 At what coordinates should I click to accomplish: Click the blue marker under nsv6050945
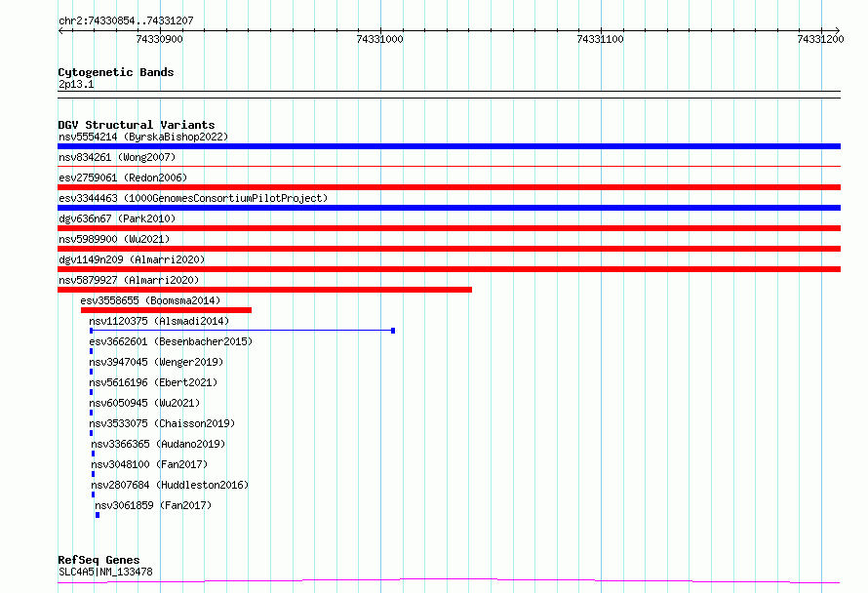pos(92,413)
